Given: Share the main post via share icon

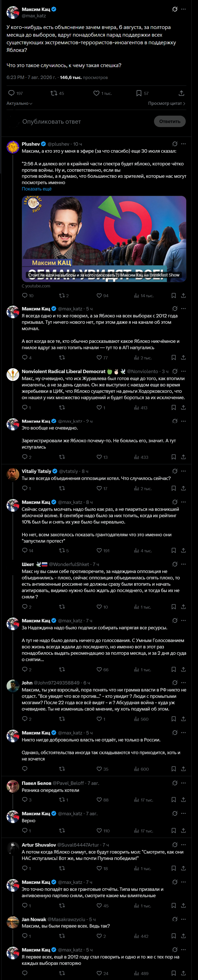Looking at the screenshot, I should tap(182, 93).
